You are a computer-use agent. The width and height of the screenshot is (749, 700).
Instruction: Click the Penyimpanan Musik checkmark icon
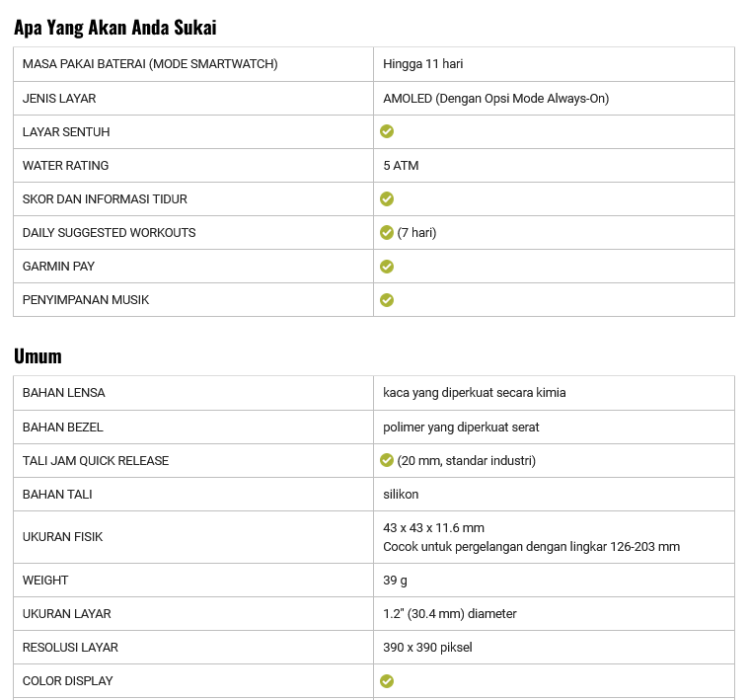point(387,300)
